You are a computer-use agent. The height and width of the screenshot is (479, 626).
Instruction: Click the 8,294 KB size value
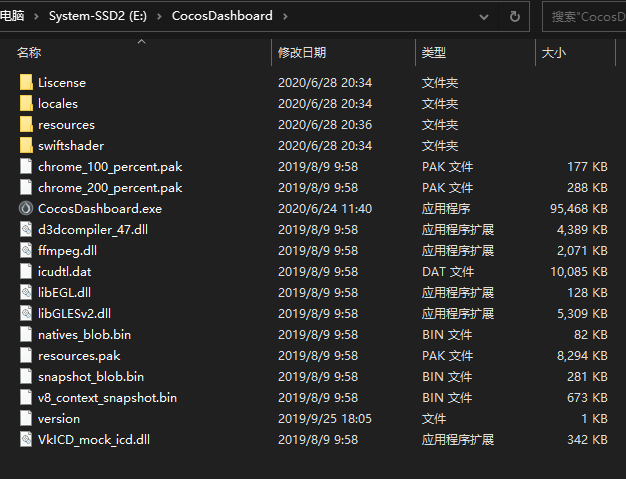pos(582,356)
